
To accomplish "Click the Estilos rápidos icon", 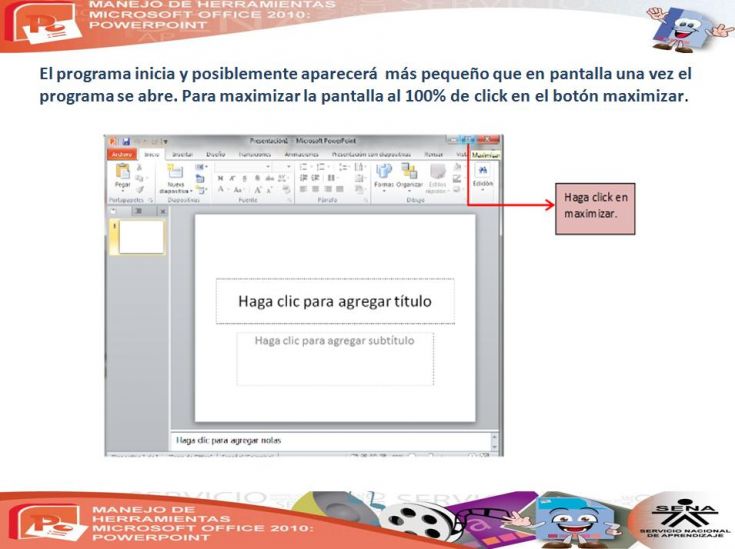I will point(437,171).
